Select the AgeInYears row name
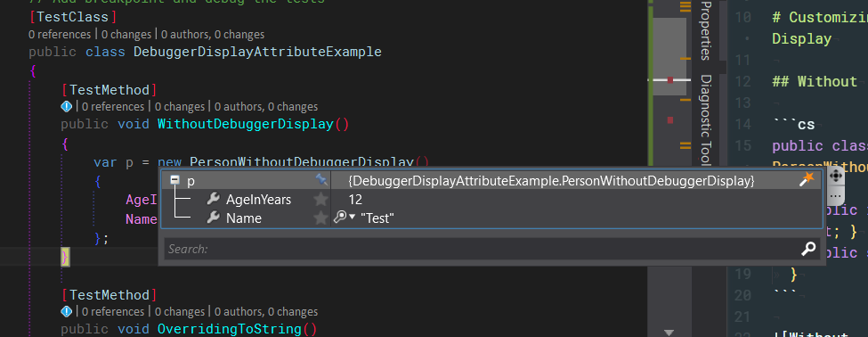The image size is (868, 337). [x=258, y=200]
